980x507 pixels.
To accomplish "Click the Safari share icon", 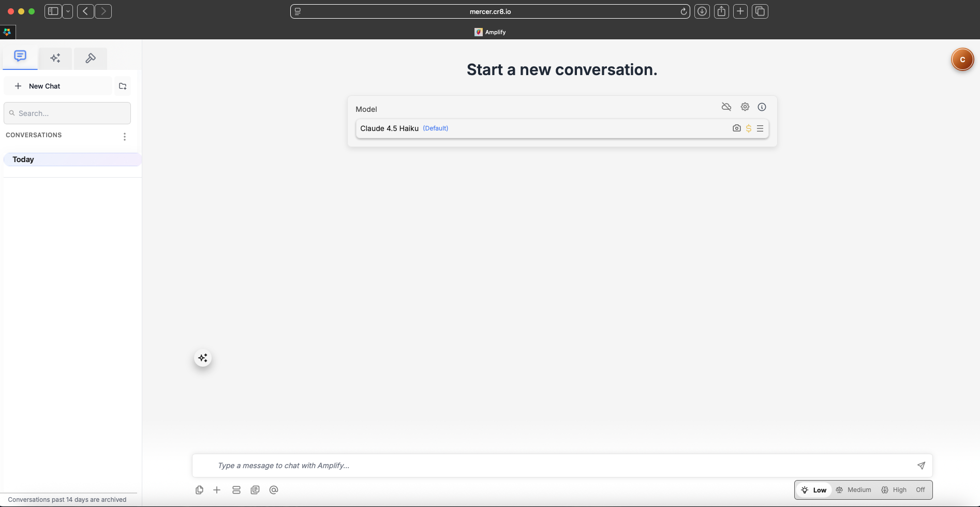I will pos(721,11).
